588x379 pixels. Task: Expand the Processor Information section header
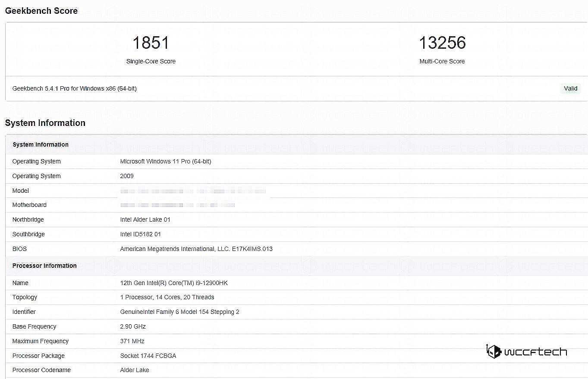(x=44, y=266)
